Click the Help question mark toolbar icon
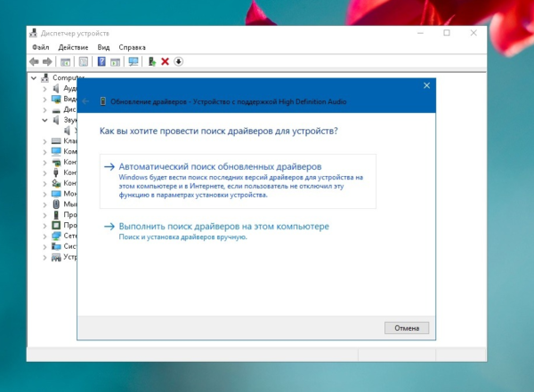Viewport: 534px width, 392px height. click(101, 61)
